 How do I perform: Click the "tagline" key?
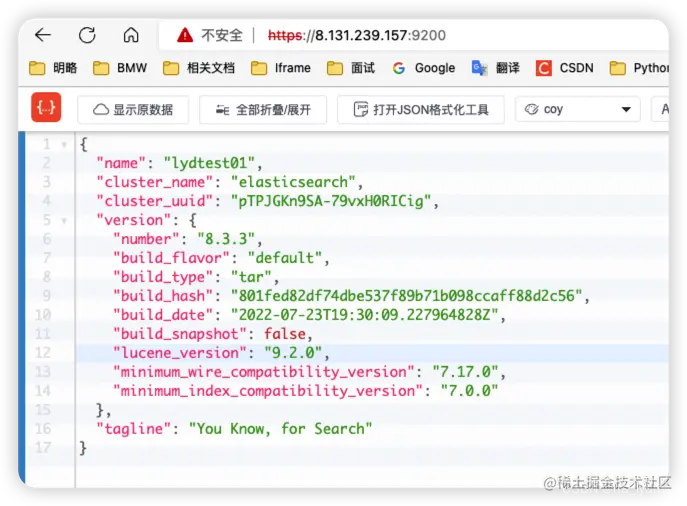[134, 428]
